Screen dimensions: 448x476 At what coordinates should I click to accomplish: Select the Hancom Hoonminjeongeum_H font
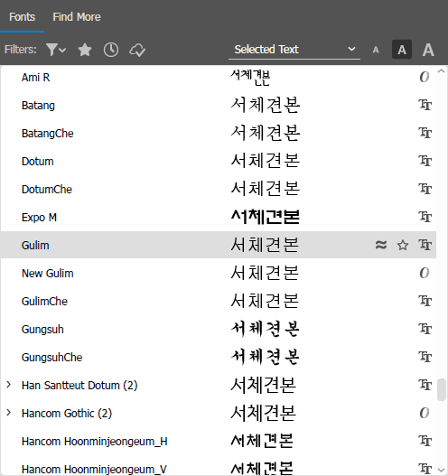(x=95, y=442)
